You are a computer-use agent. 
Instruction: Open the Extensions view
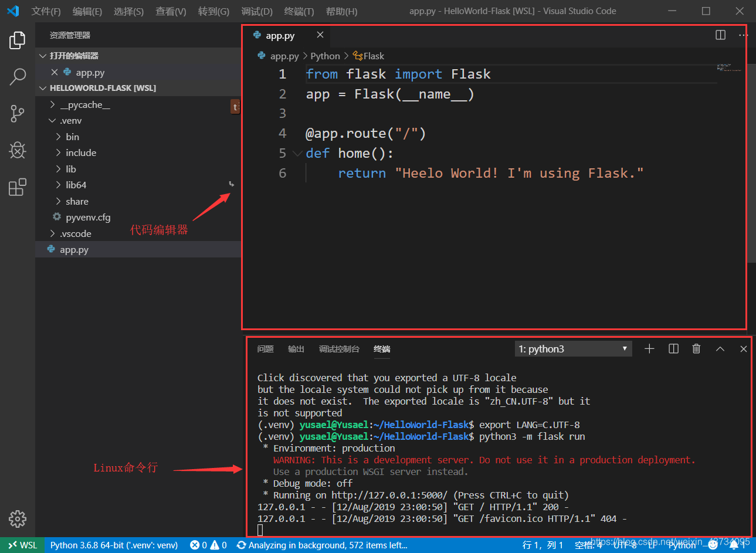point(18,187)
